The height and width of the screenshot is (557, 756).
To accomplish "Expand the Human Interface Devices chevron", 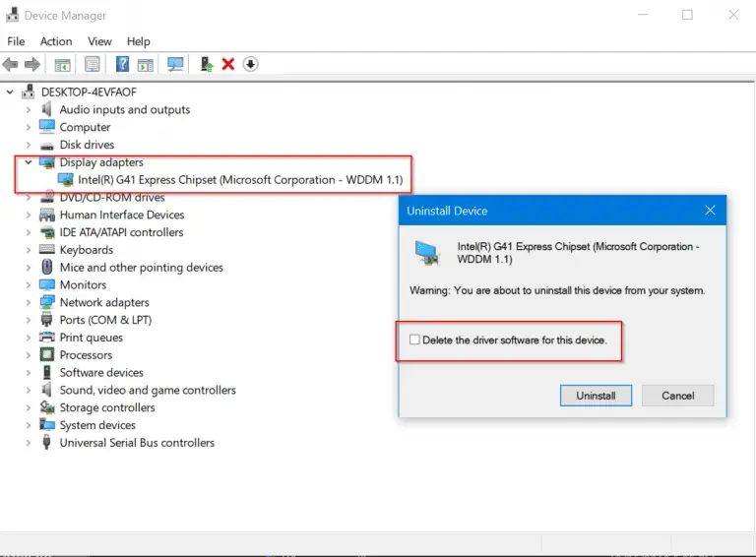I will pos(29,215).
